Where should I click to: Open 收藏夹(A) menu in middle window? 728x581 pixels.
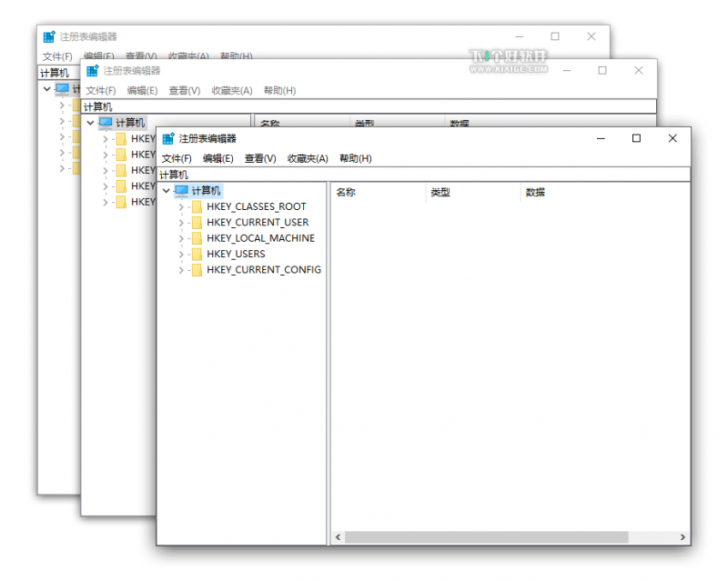[x=232, y=91]
